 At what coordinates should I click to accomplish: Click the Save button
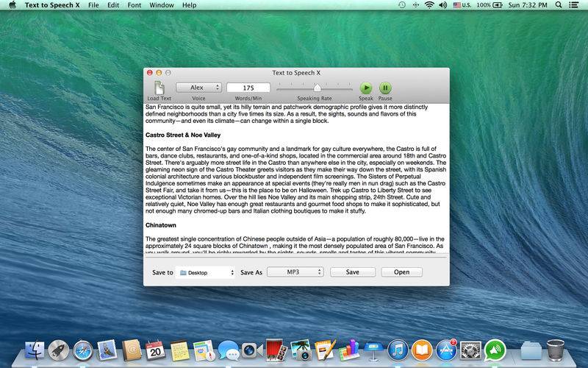pos(353,272)
